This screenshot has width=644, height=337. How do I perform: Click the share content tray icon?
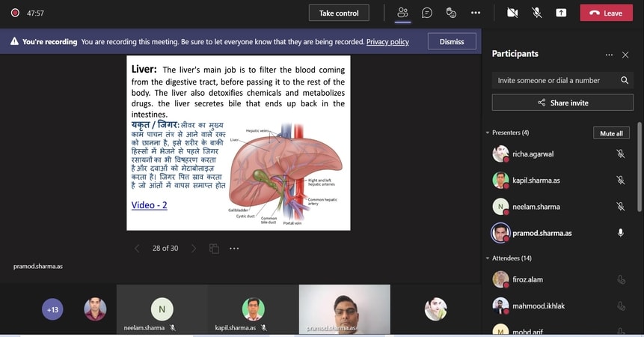561,13
